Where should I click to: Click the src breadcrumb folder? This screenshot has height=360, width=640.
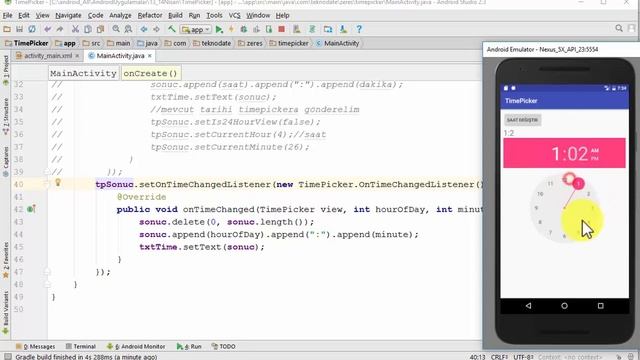[x=91, y=43]
